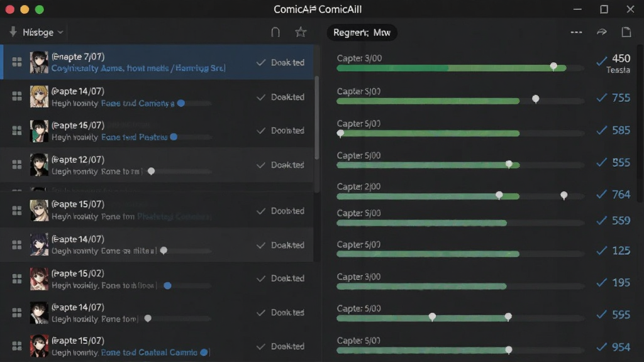Click the 'Capter 2/00' label
This screenshot has width=644, height=362.
coord(358,187)
